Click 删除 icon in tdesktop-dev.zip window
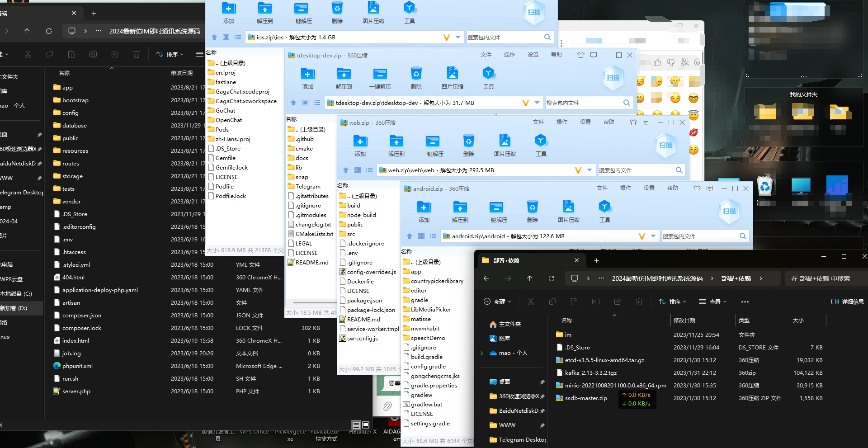 416,74
